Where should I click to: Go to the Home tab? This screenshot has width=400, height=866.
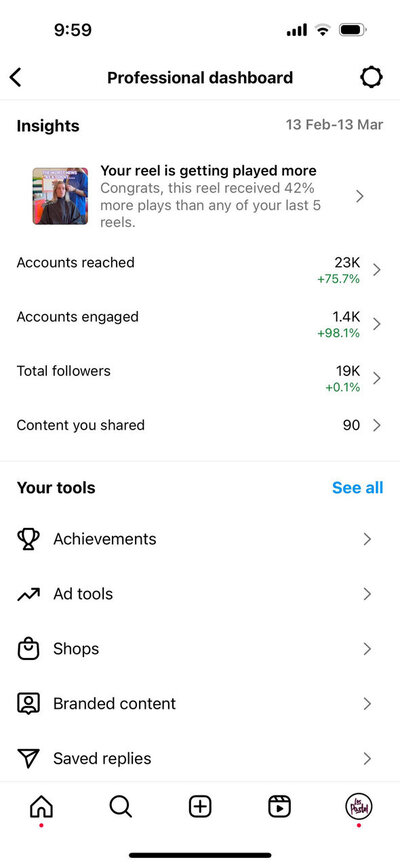pos(41,807)
